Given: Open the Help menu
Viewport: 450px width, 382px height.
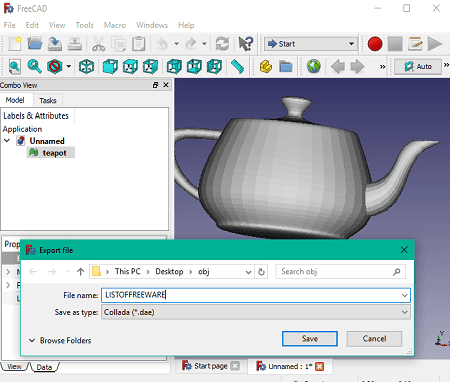Looking at the screenshot, I should pyautogui.click(x=186, y=25).
